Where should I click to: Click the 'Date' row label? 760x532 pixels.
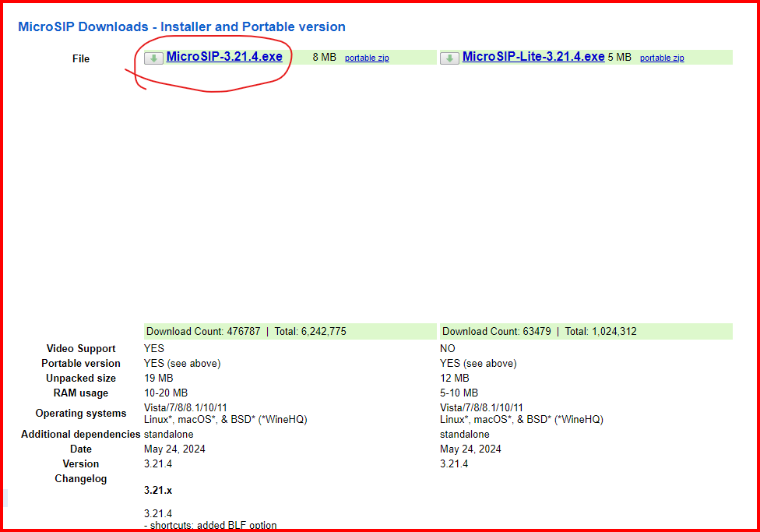[81, 449]
